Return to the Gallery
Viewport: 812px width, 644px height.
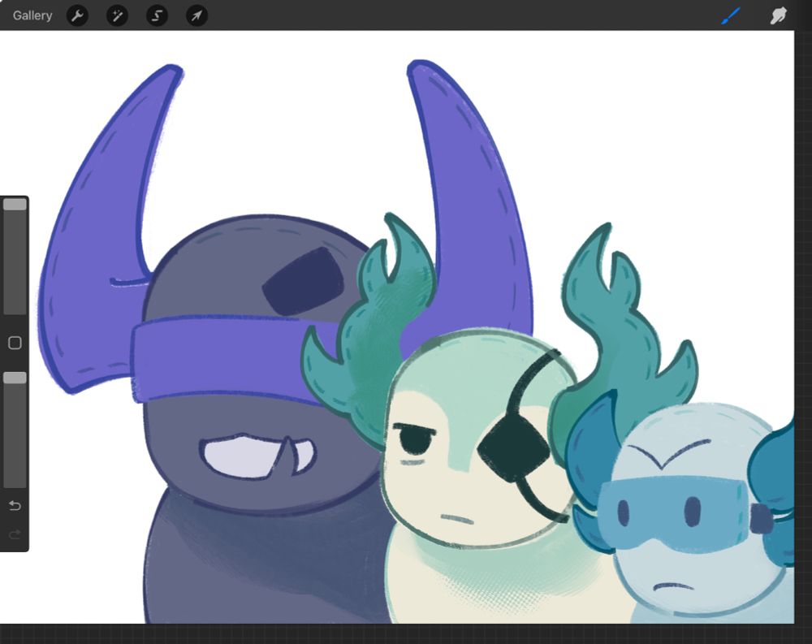(32, 15)
